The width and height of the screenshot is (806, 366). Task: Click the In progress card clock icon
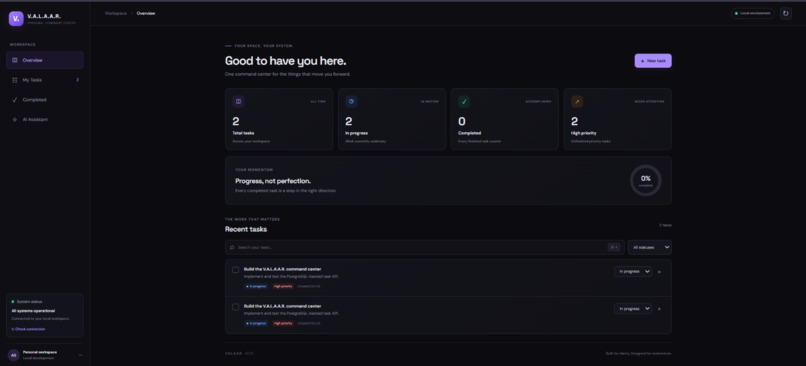coord(351,101)
